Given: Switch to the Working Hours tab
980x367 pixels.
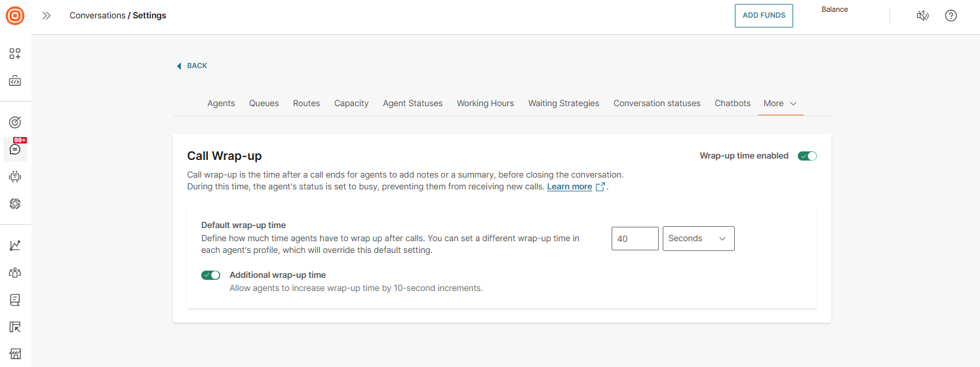Looking at the screenshot, I should [x=486, y=104].
